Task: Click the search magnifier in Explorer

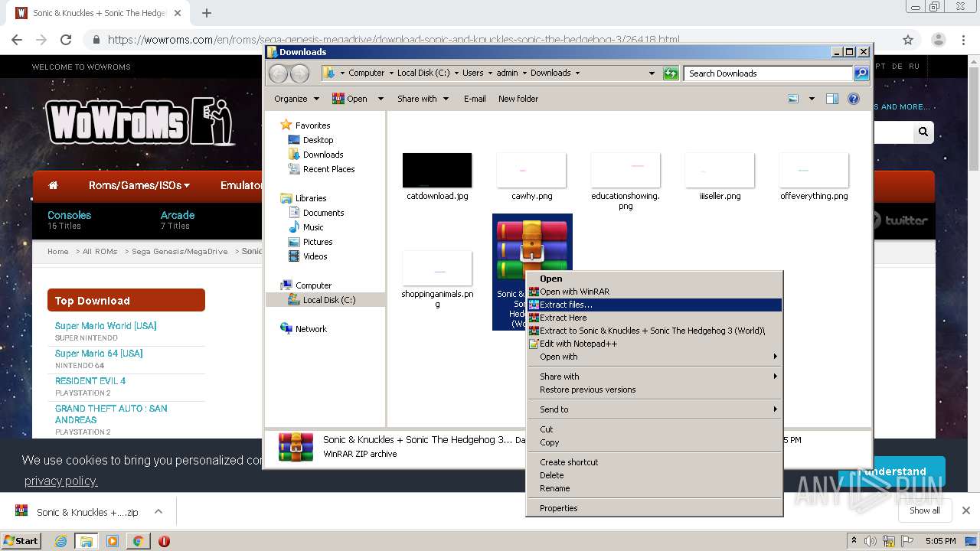Action: (861, 73)
